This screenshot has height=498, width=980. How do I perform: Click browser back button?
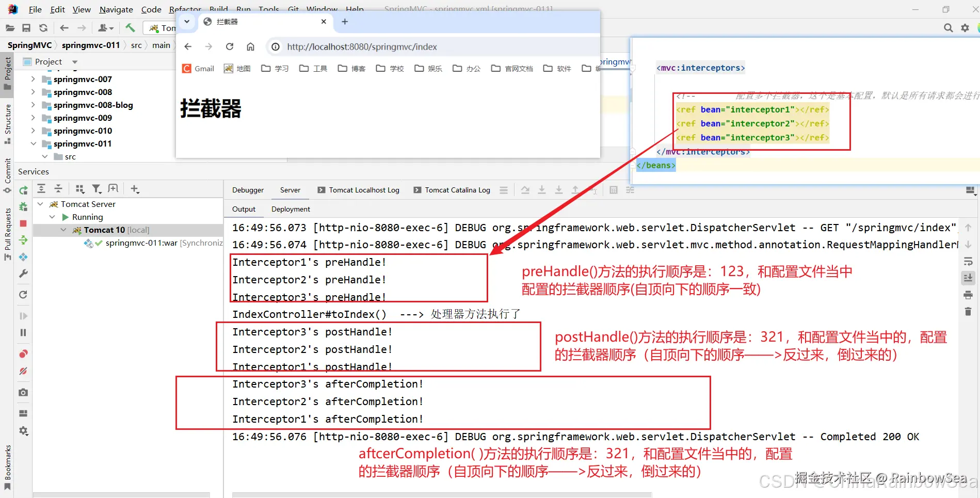click(x=188, y=46)
